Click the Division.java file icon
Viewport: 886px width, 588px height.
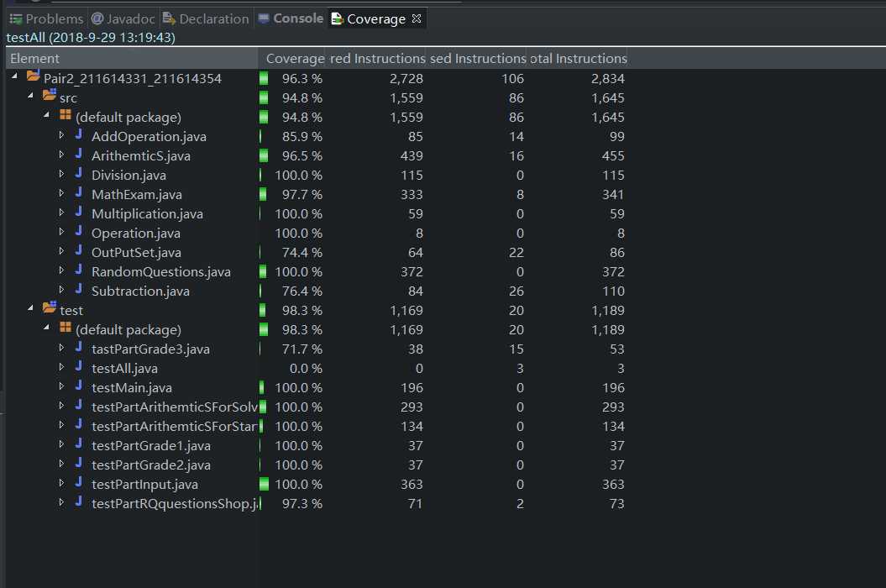click(x=79, y=173)
